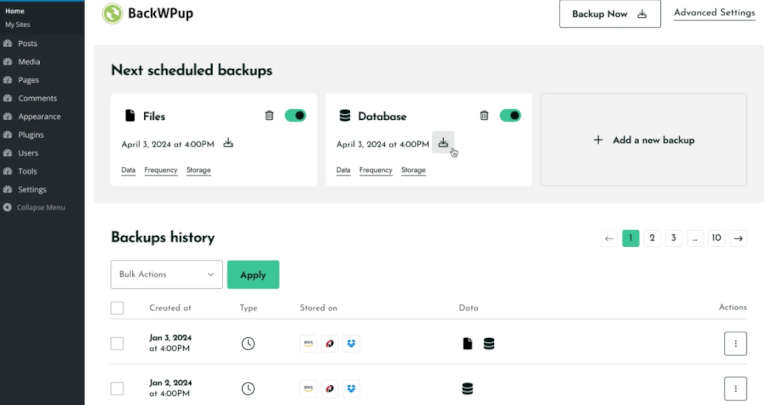Go to next page of backups history
The height and width of the screenshot is (405, 768).
pos(738,238)
